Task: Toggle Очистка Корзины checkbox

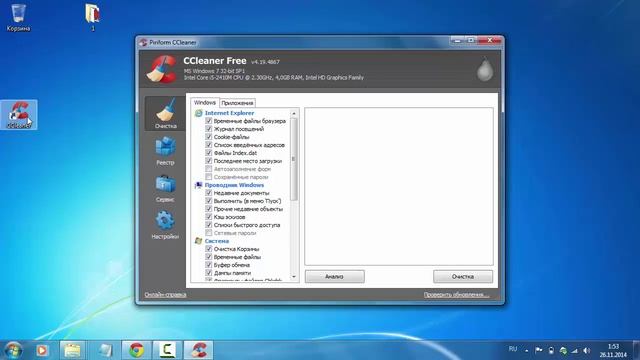Action: point(209,249)
